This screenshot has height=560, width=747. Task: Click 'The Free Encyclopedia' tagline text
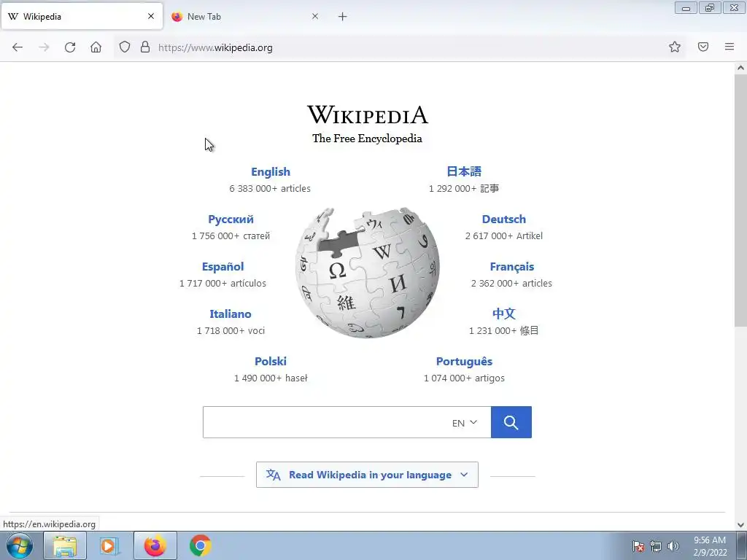[x=368, y=139]
